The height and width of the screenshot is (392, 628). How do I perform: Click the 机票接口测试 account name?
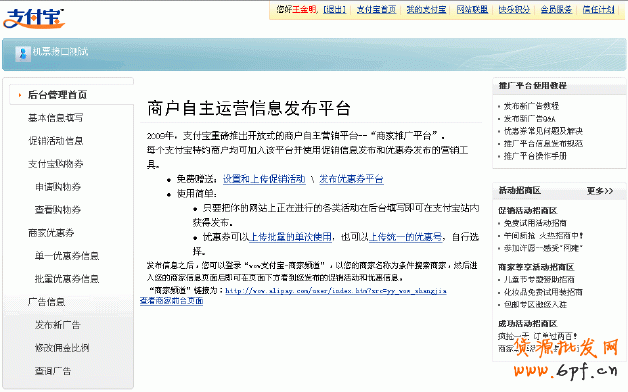coord(60,52)
